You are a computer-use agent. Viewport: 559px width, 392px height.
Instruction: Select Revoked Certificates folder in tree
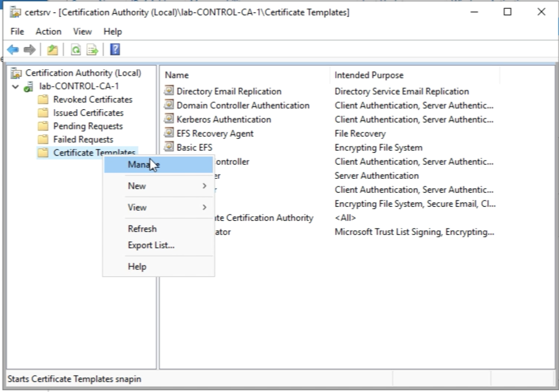tap(92, 100)
